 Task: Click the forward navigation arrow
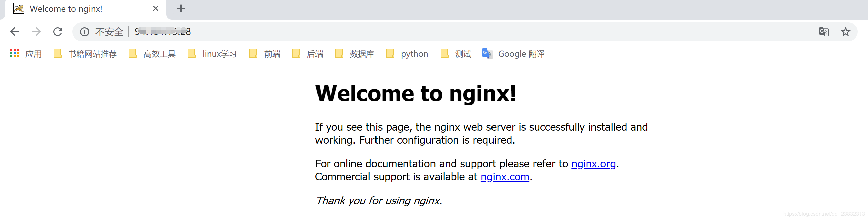click(36, 32)
